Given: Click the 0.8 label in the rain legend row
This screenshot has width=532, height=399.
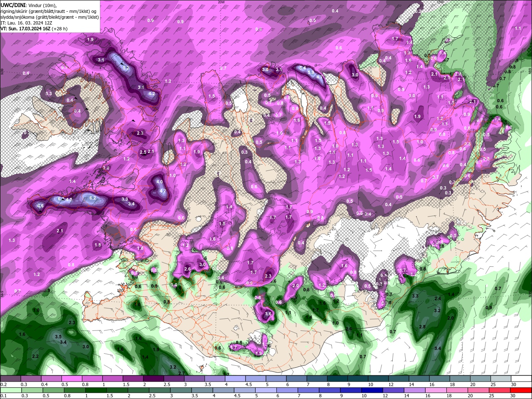Looking at the screenshot, I should click(x=67, y=396).
